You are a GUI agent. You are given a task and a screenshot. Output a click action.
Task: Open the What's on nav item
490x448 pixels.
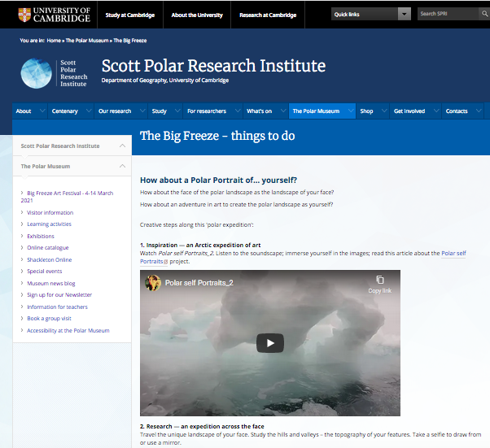point(259,111)
